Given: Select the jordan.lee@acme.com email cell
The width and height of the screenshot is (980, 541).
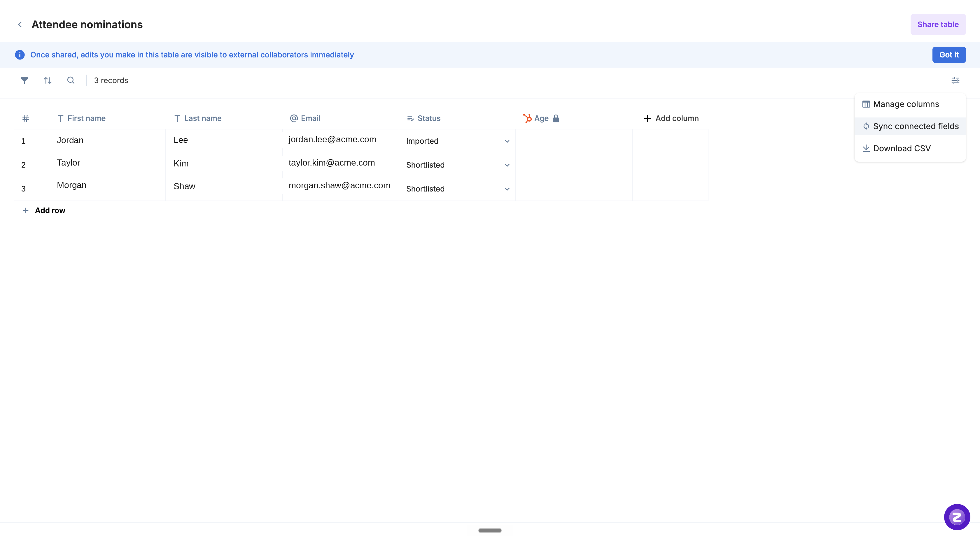Looking at the screenshot, I should pos(340,141).
